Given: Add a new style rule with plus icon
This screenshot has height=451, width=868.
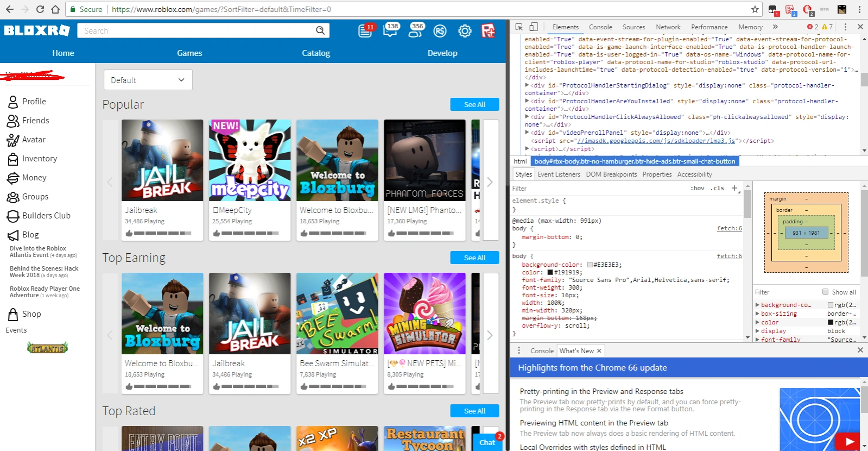Looking at the screenshot, I should [734, 188].
